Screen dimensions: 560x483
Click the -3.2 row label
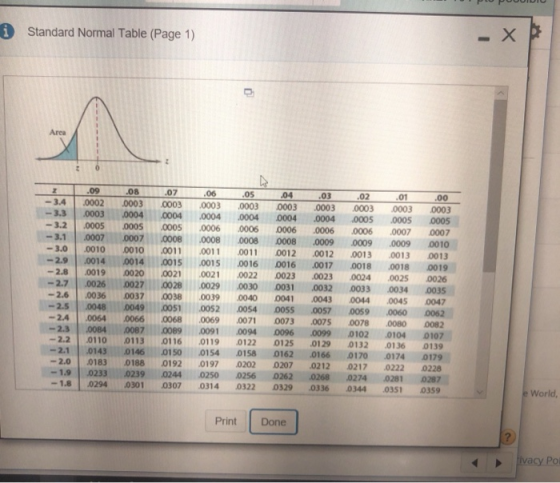[x=56, y=225]
